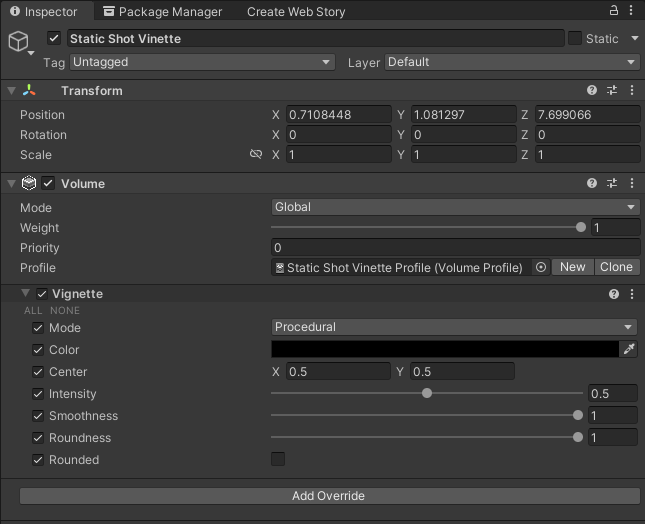Image resolution: width=645 pixels, height=524 pixels.
Task: Open the Layer dropdown showing Default
Action: click(512, 62)
